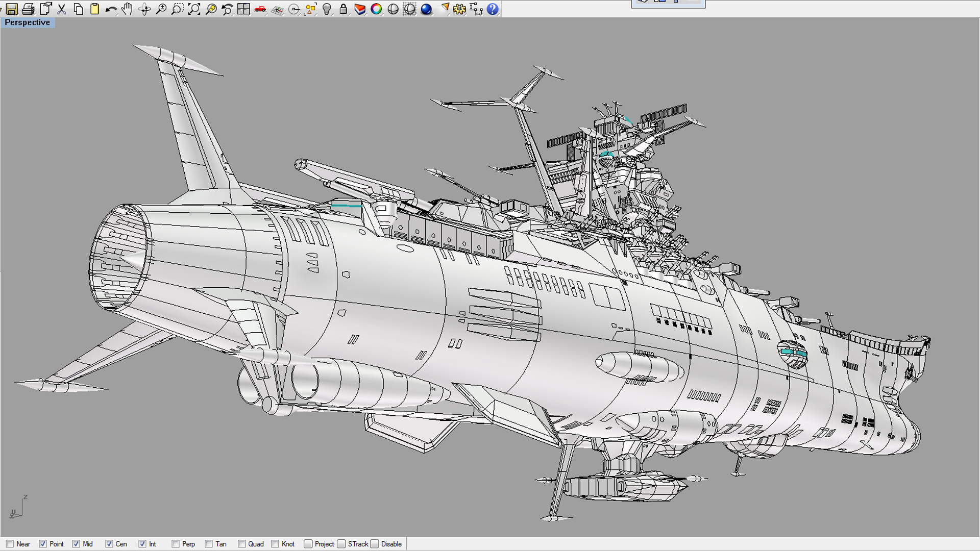The image size is (980, 551).
Task: Click the Copy icon in the toolbar
Action: pos(78,9)
